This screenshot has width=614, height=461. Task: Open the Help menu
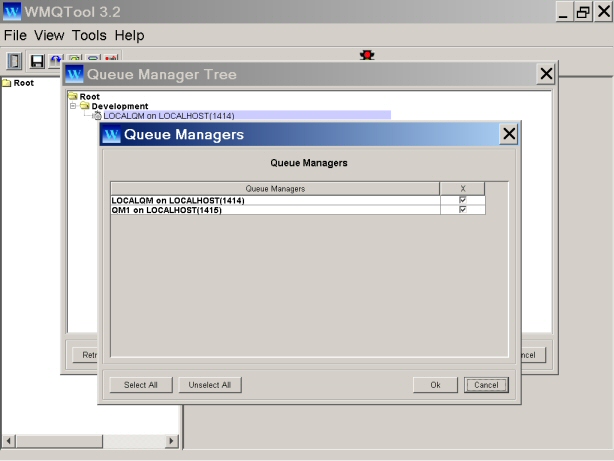[x=129, y=36]
